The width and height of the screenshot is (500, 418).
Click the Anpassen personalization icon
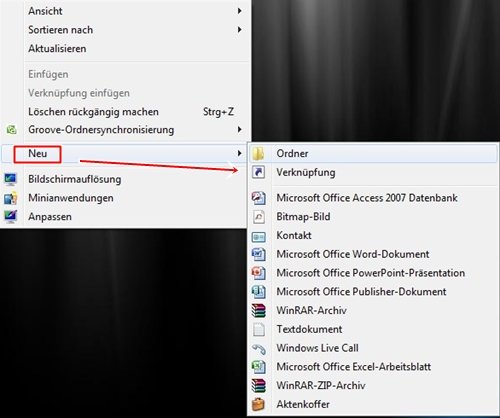click(x=11, y=217)
